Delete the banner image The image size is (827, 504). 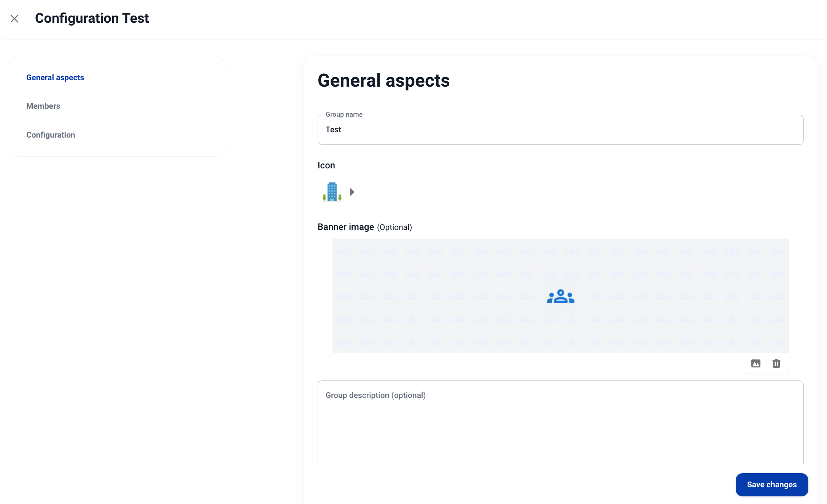click(x=776, y=364)
